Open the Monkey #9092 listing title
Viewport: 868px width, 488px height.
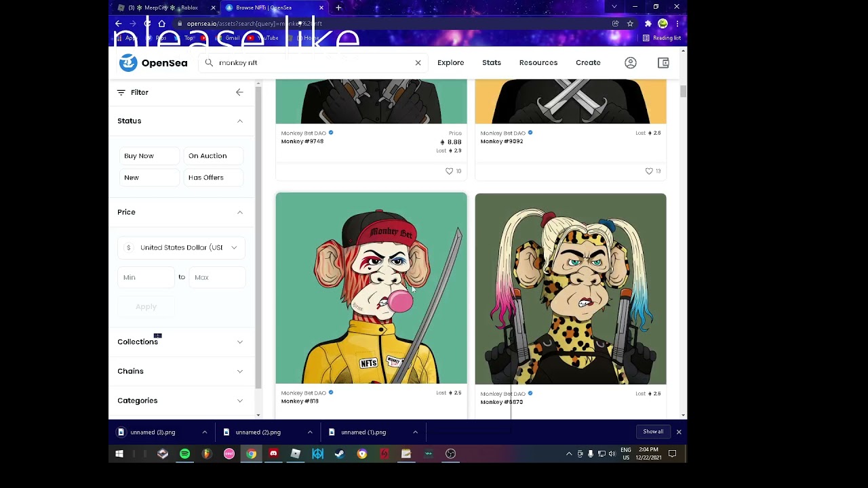pos(502,141)
